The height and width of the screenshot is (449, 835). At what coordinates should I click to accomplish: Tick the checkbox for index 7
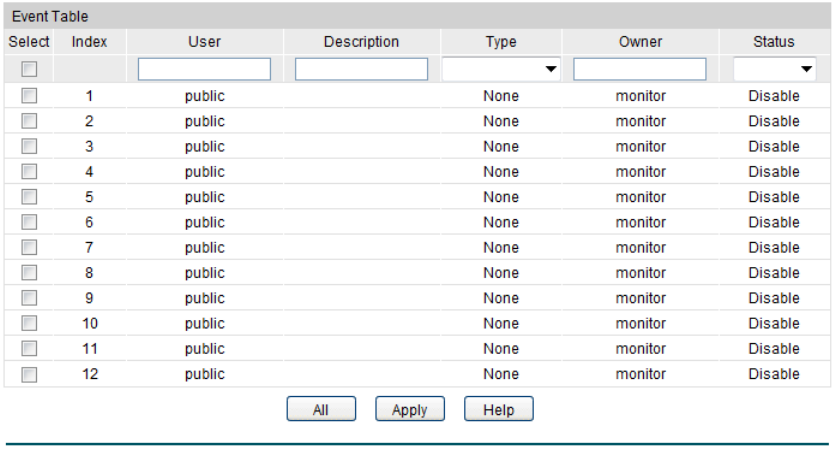(x=29, y=248)
